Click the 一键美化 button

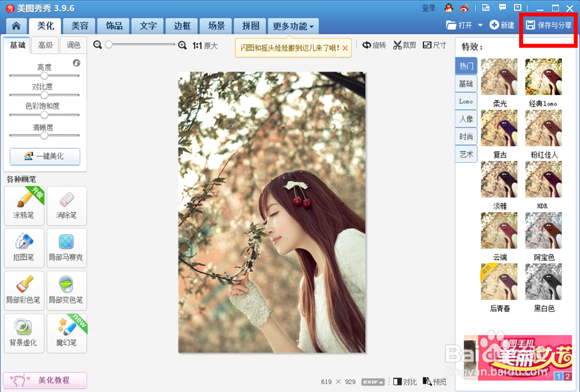(45, 157)
